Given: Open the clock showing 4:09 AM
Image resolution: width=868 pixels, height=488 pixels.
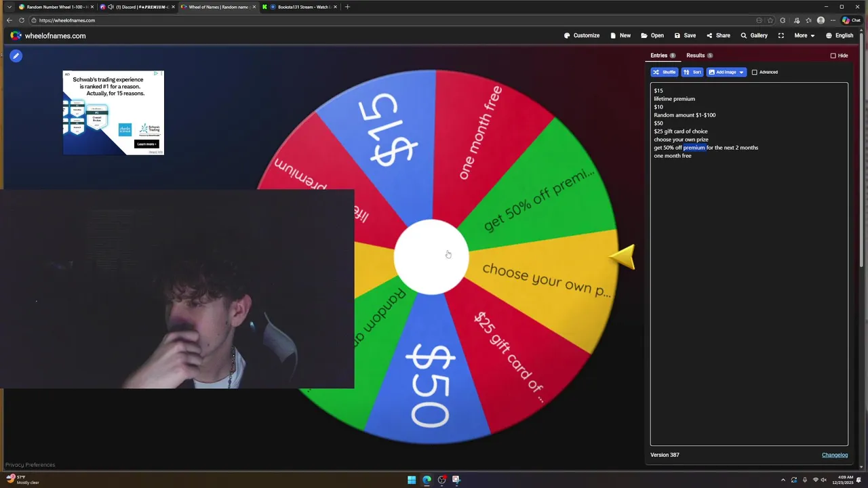Looking at the screenshot, I should pos(845,480).
